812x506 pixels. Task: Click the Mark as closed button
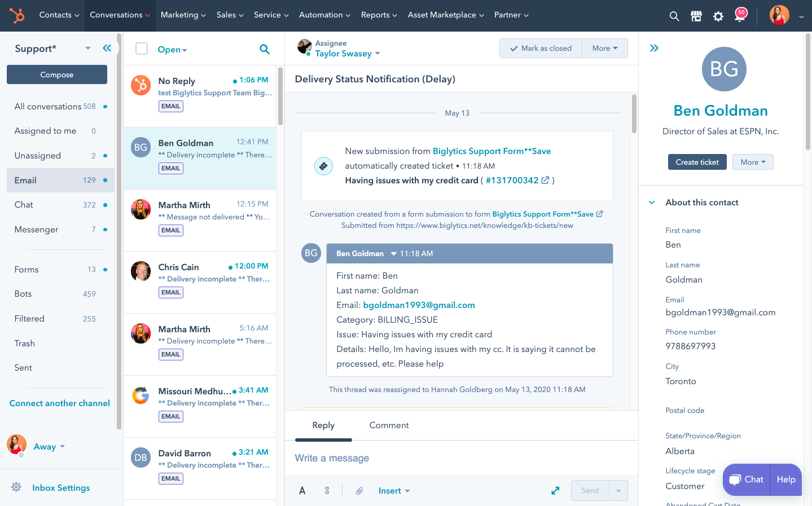tap(541, 49)
